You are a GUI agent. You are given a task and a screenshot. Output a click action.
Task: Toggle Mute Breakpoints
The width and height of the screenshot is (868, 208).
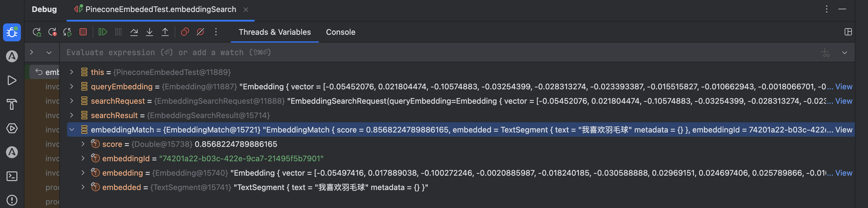pos(200,32)
